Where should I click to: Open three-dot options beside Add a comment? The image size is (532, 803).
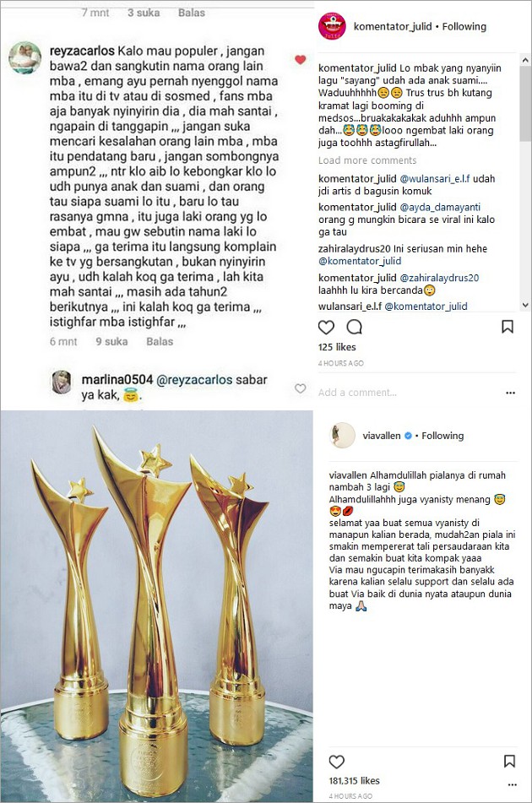tap(511, 393)
